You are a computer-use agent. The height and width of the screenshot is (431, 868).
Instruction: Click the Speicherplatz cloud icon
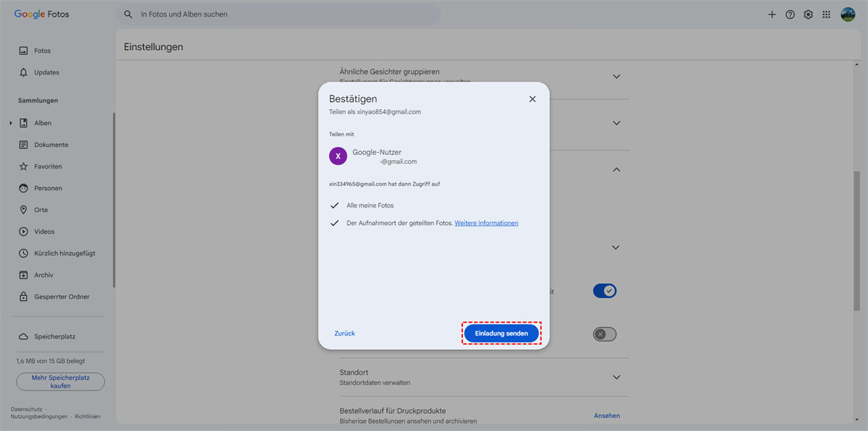click(x=24, y=336)
